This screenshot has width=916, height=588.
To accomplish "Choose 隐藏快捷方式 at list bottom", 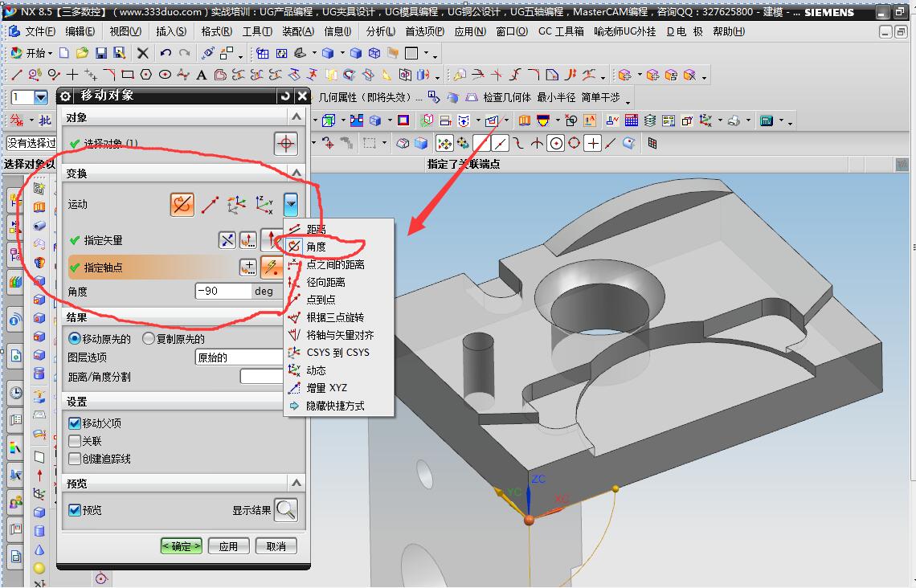I will pos(335,406).
